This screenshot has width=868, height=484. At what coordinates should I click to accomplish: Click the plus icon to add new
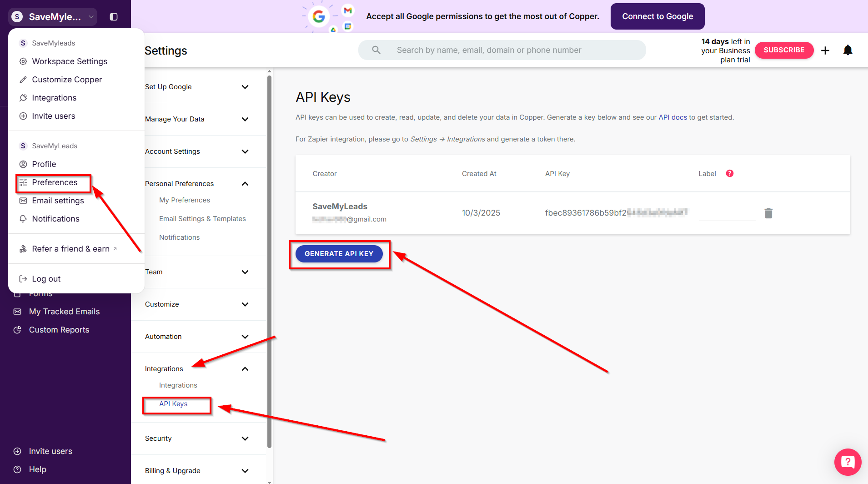pyautogui.click(x=825, y=50)
